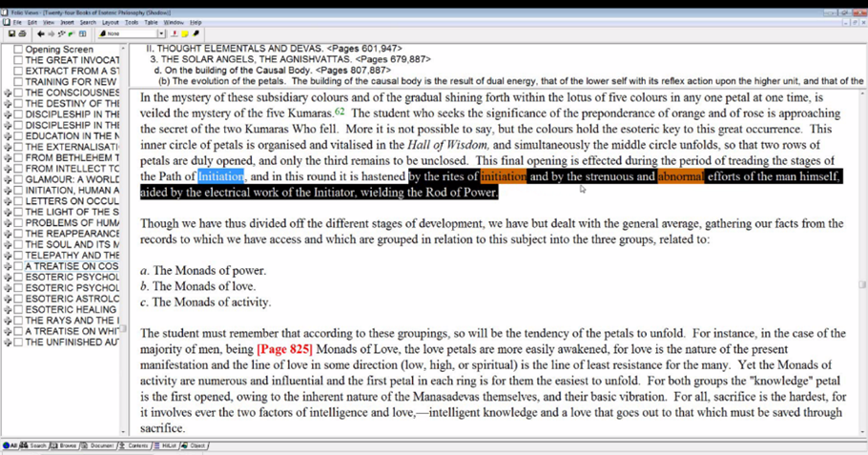Image resolution: width=868 pixels, height=455 pixels.
Task: Click the contents pane scrollbar down arrow
Action: tap(123, 432)
